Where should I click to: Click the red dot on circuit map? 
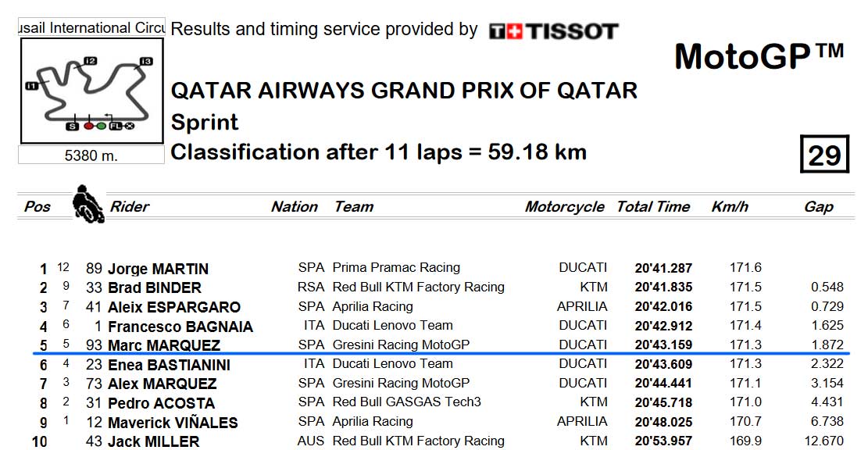[x=88, y=127]
